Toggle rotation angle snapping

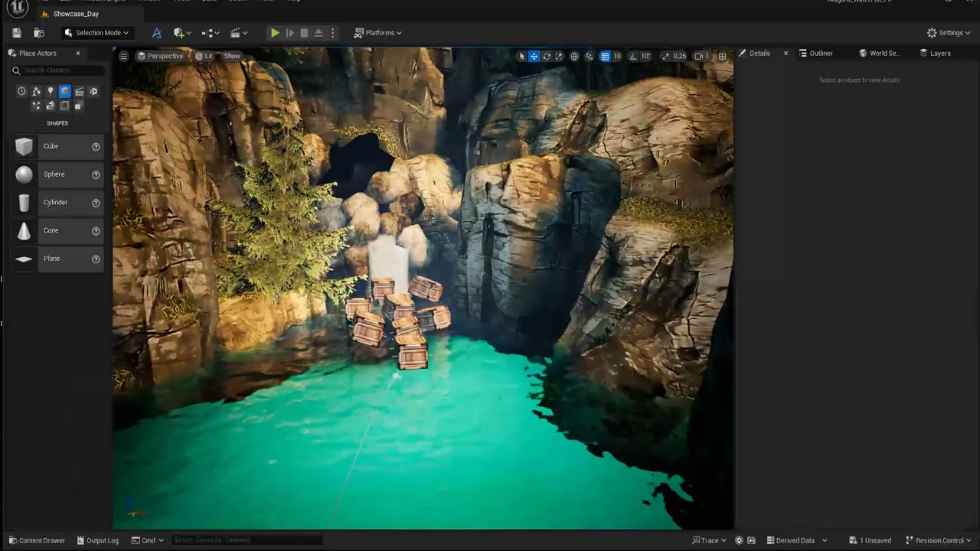point(633,57)
